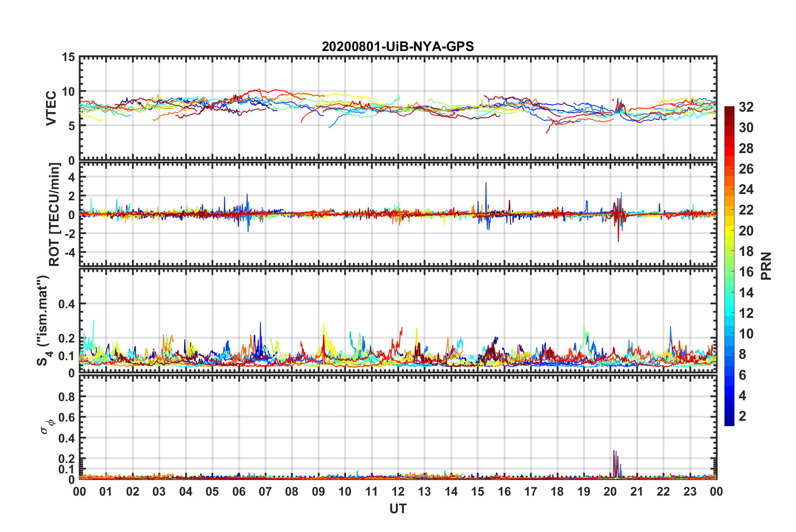Click sigma-phi y-axis tick 0.6

coord(67,417)
